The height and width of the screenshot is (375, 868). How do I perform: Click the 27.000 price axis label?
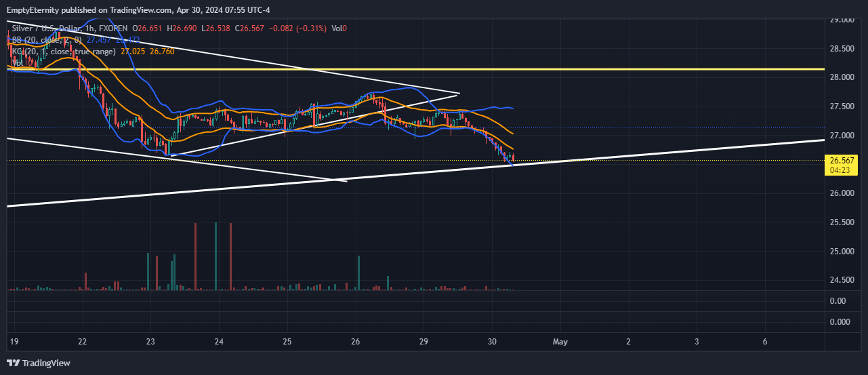pyautogui.click(x=842, y=136)
